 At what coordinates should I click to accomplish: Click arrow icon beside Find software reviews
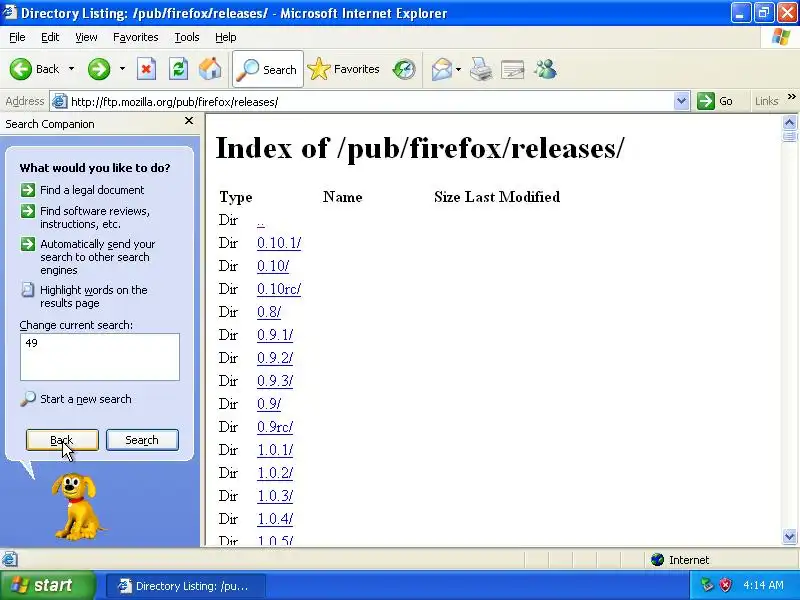(28, 211)
